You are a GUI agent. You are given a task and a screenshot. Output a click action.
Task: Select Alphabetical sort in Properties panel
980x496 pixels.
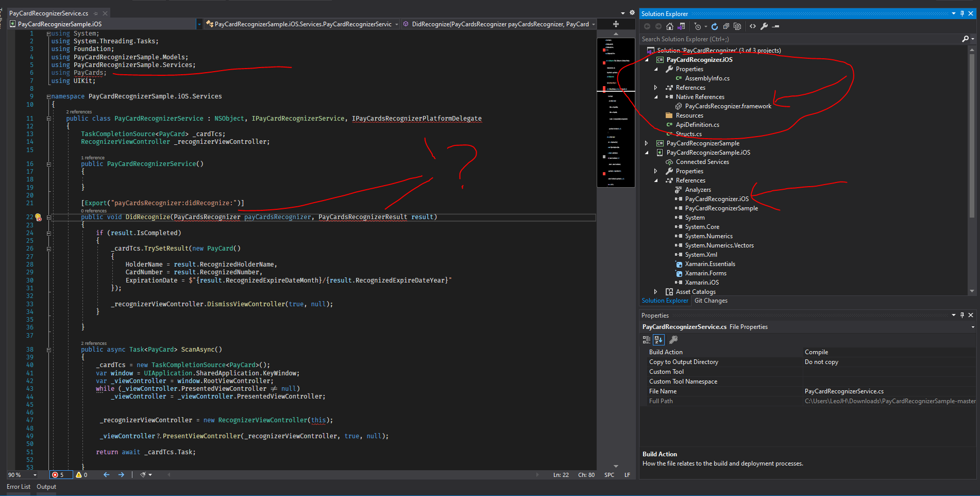pos(658,340)
